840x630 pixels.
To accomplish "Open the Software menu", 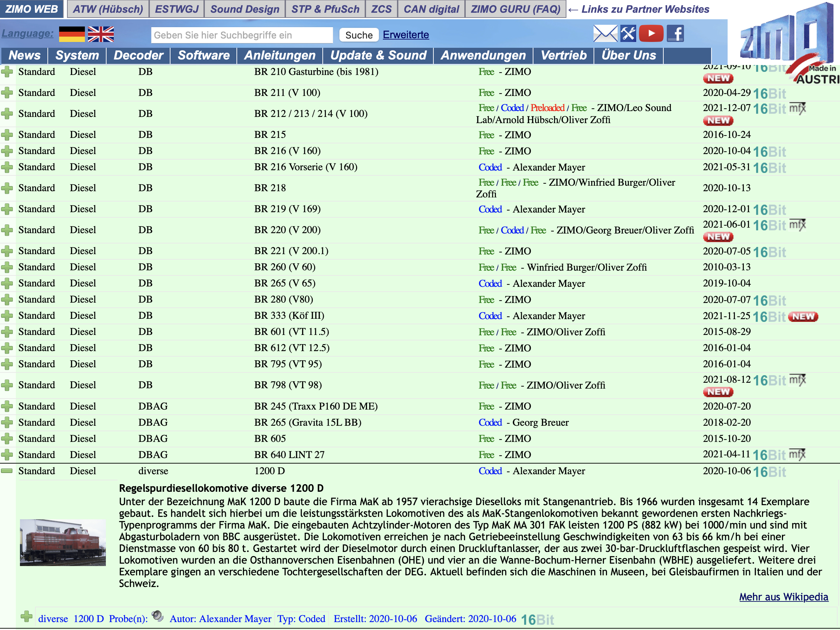I will click(203, 55).
